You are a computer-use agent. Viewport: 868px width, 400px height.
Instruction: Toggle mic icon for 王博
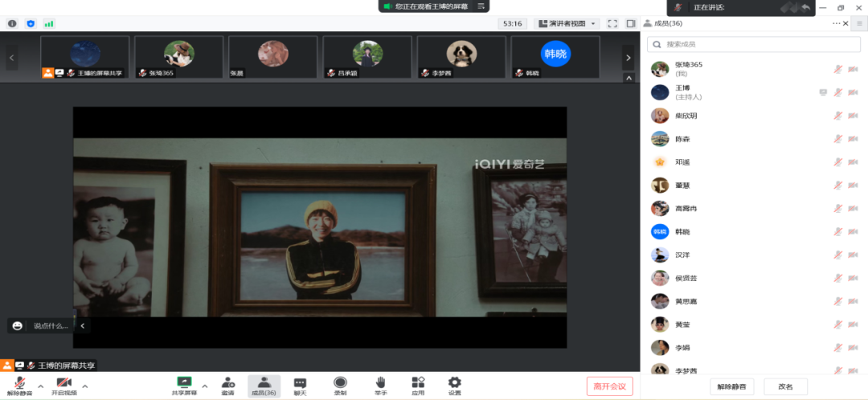point(838,92)
